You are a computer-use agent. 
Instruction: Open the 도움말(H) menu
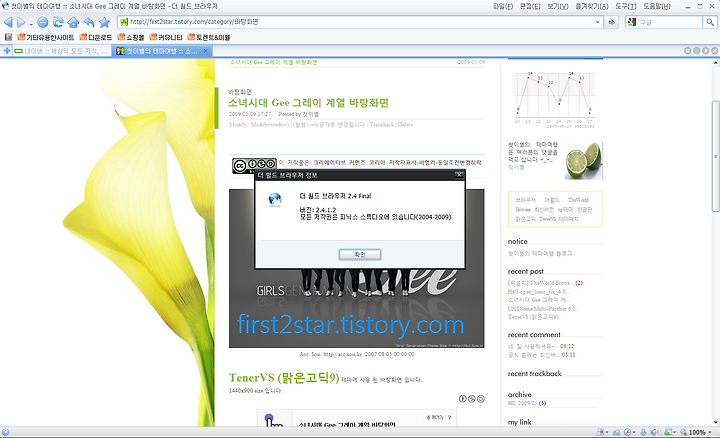click(x=657, y=6)
